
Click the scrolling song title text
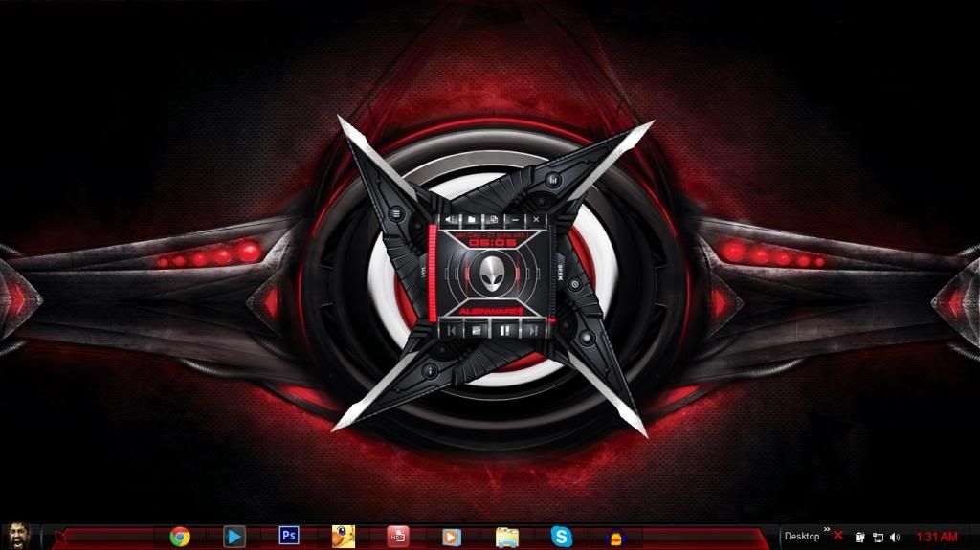[x=493, y=235]
